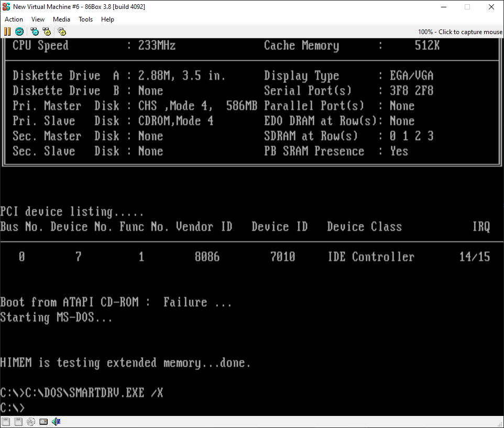Click the CD-ROM disc status bar icon

[31, 422]
